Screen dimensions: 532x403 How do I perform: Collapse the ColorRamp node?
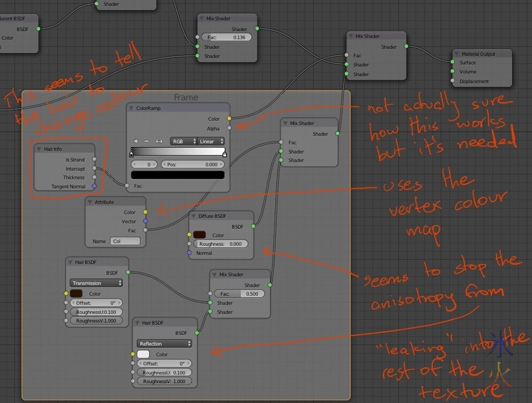click(x=130, y=108)
